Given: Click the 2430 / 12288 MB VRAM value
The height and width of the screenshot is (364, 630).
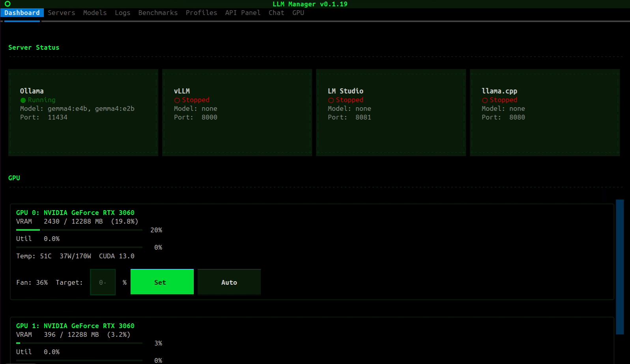Looking at the screenshot, I should tap(73, 221).
